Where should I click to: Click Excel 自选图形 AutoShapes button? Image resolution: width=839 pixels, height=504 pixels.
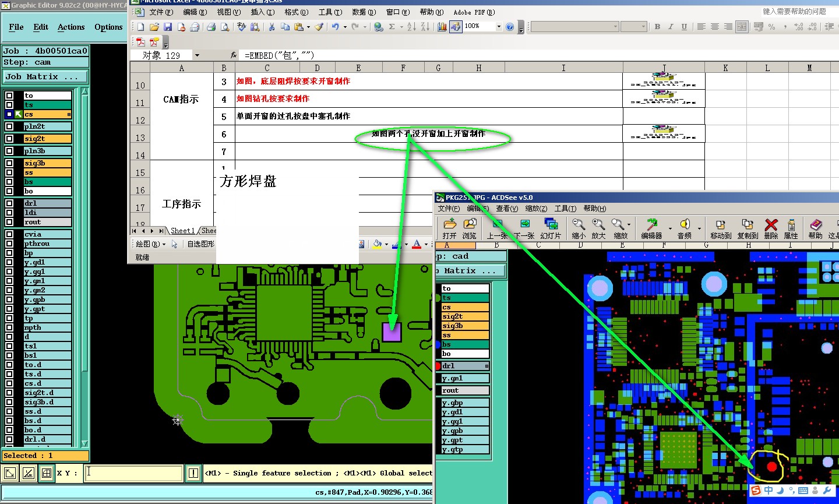[x=200, y=244]
